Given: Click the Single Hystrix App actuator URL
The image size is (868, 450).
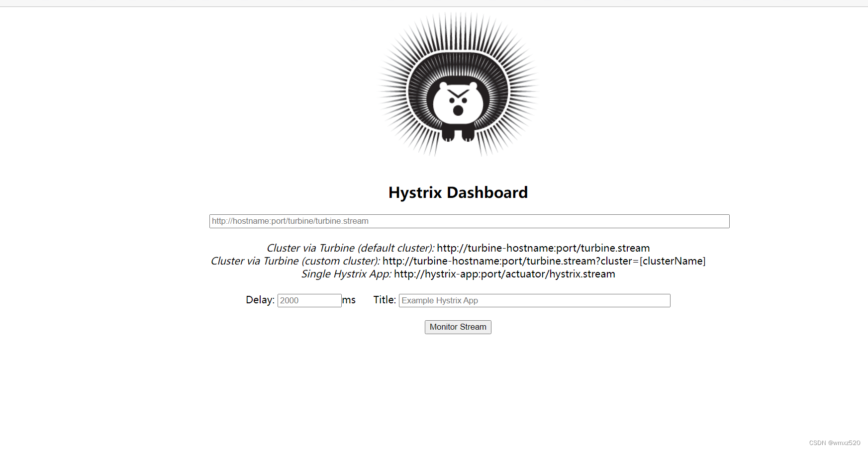Looking at the screenshot, I should tap(504, 274).
